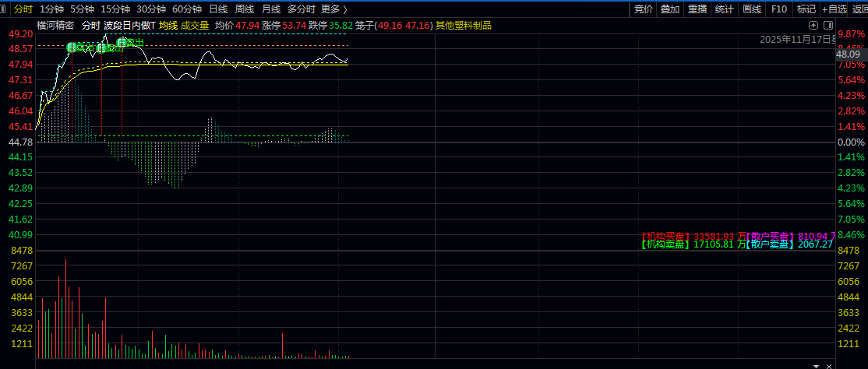
Task: Click the stock name 横河精密
Action: pos(55,26)
